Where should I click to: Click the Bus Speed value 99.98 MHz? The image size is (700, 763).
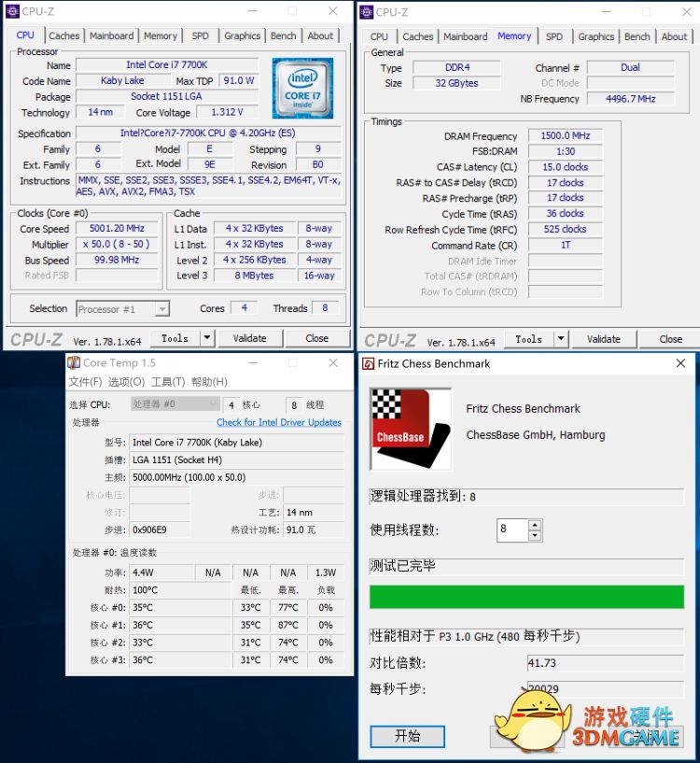point(117,260)
